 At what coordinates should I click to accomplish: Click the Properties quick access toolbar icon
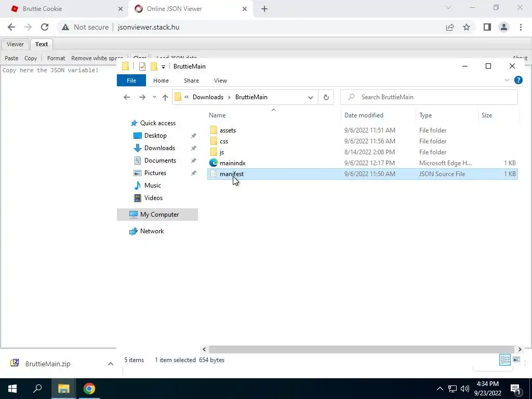click(142, 66)
